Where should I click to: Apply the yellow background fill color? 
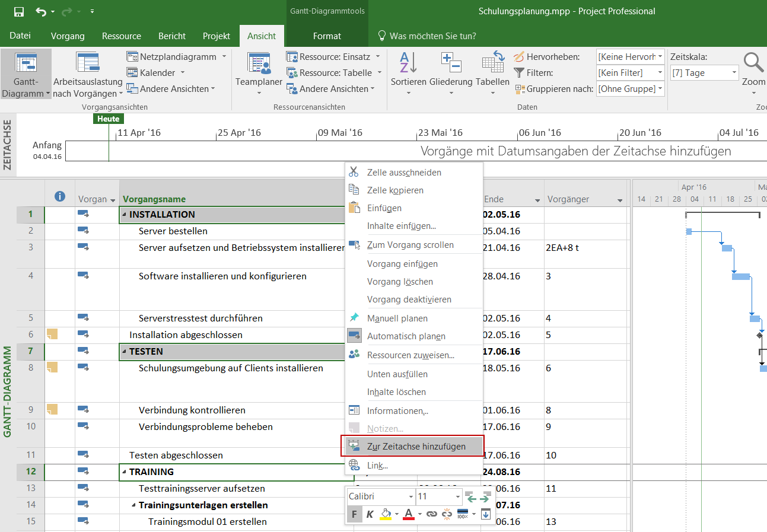tap(385, 514)
